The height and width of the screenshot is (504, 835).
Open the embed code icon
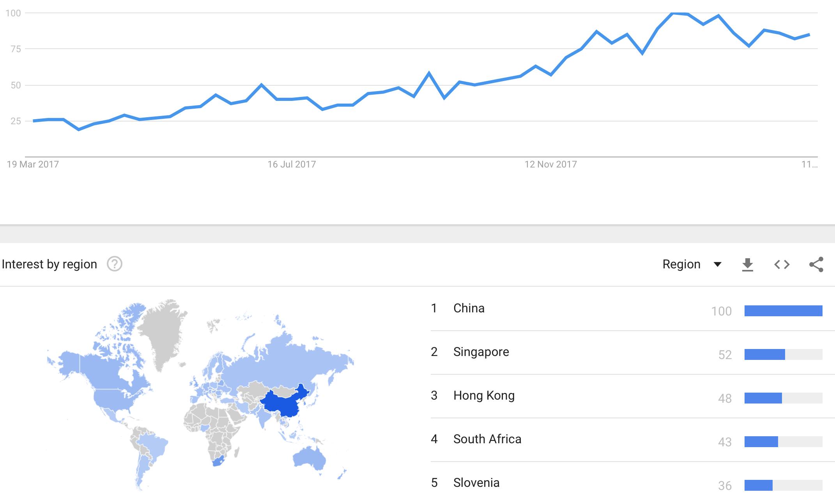[x=782, y=264]
